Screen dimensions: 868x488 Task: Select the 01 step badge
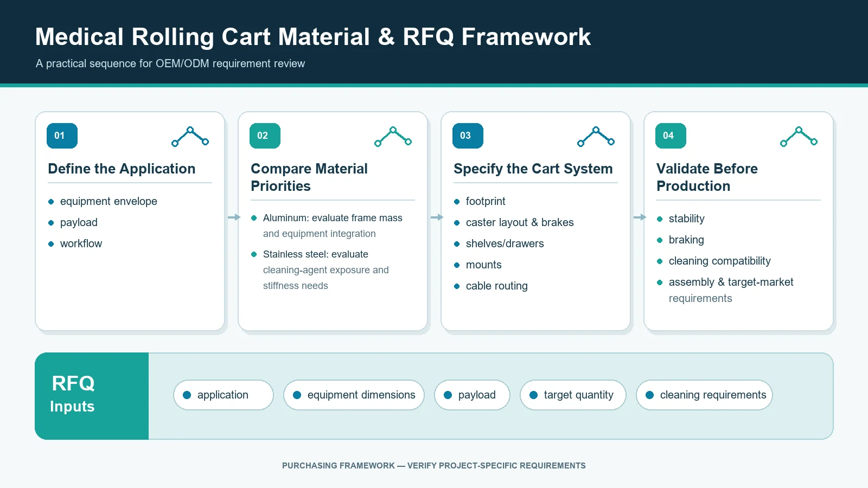click(62, 136)
